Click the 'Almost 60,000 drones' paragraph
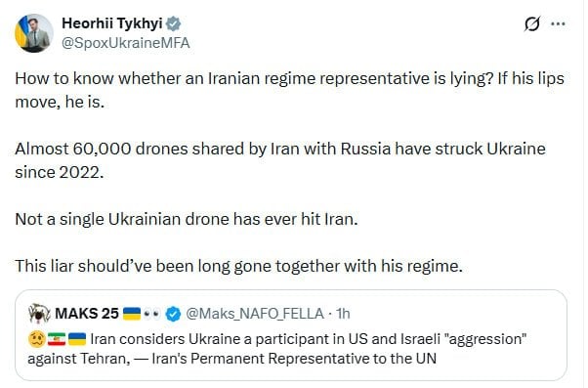Image resolution: width=588 pixels, height=388 pixels. point(280,160)
